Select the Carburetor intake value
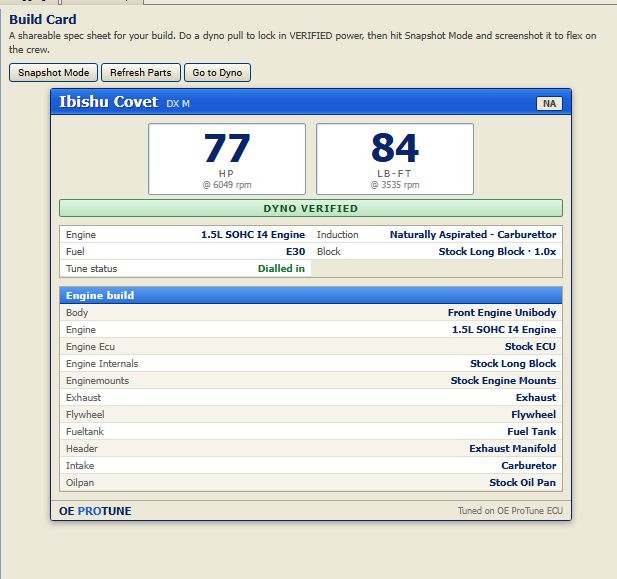Viewport: 617px width, 579px height. (x=528, y=466)
